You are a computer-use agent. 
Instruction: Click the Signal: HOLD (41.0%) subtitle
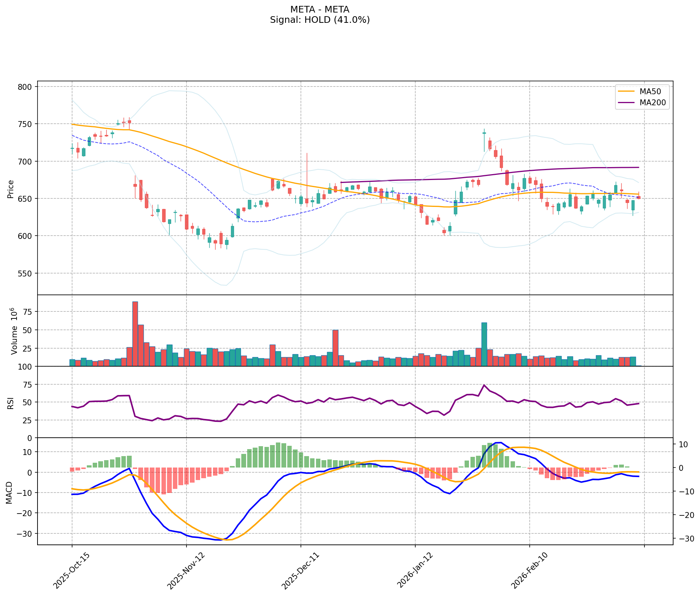[x=320, y=20]
